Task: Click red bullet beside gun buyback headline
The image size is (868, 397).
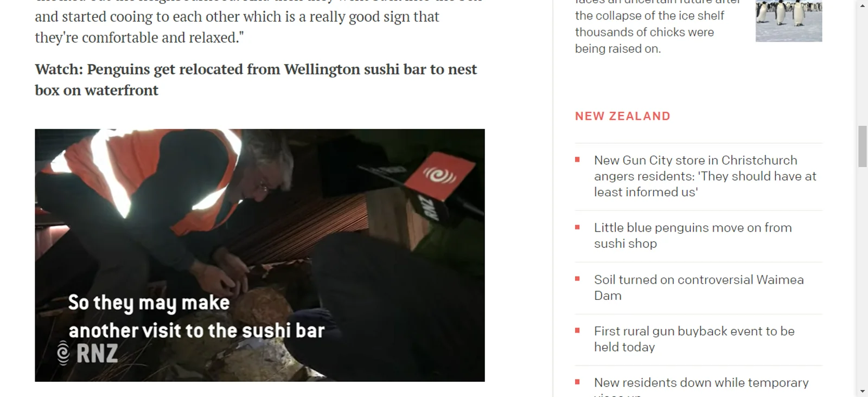Action: pos(578,331)
